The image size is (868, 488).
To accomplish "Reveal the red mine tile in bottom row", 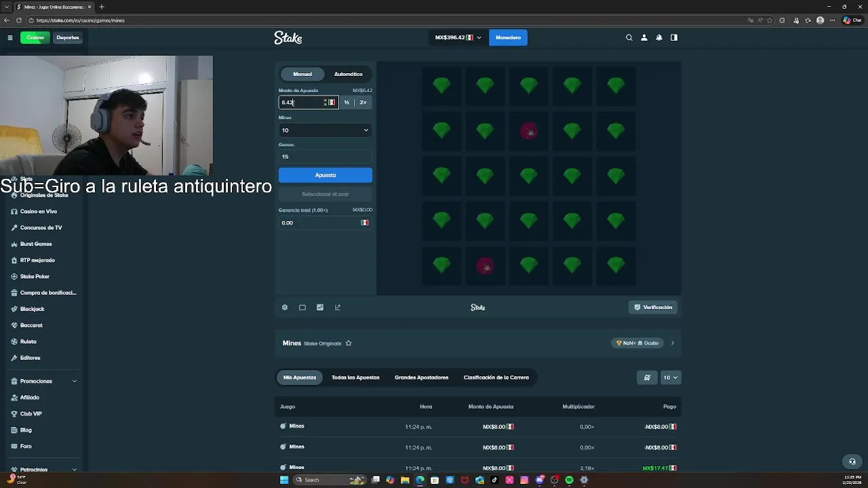I will pyautogui.click(x=485, y=266).
